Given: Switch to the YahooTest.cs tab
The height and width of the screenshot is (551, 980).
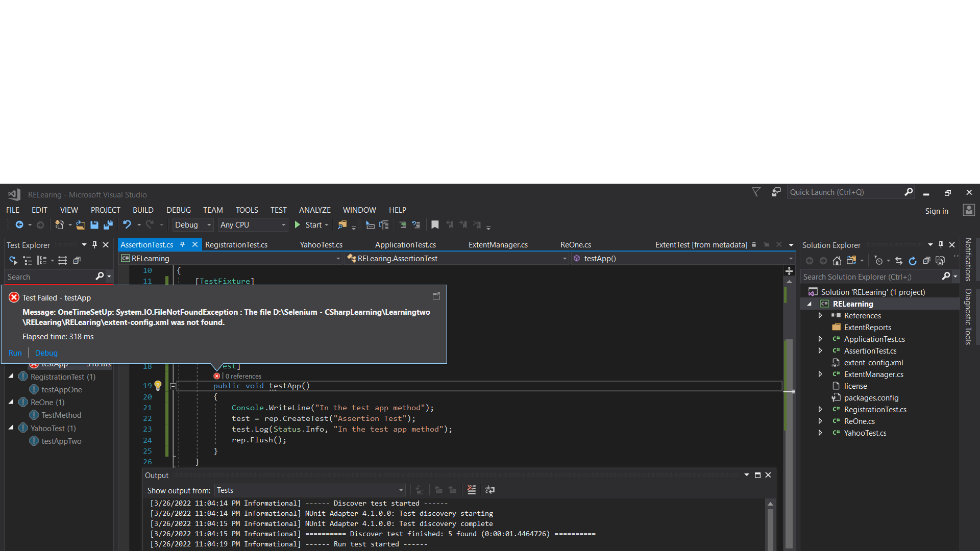Looking at the screenshot, I should point(321,245).
